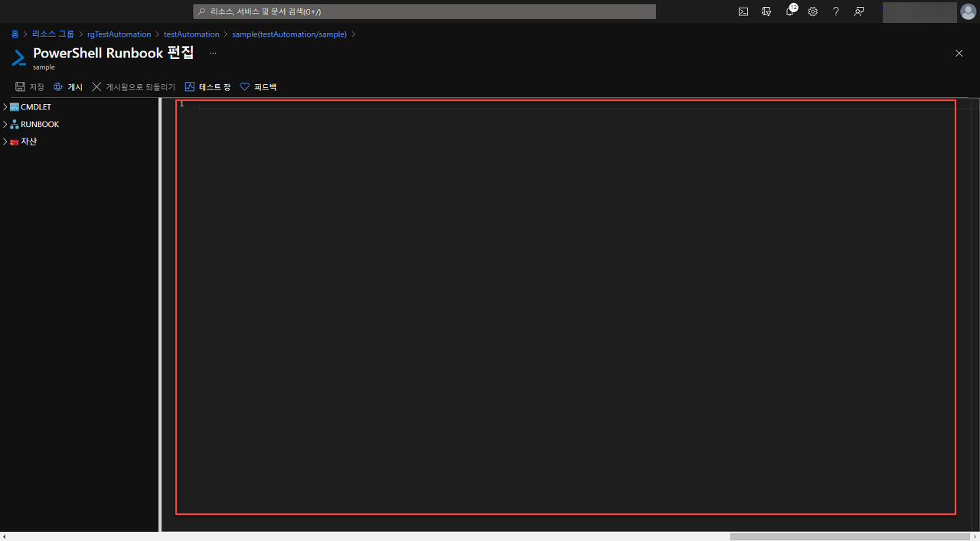Open the help question mark icon
Image resolution: width=980 pixels, height=541 pixels.
pos(836,11)
